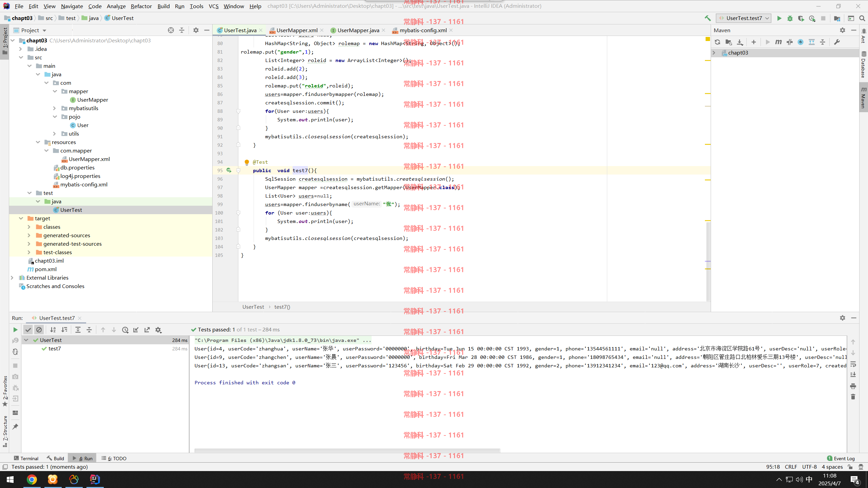Download Maven sources and documentation

(x=740, y=42)
